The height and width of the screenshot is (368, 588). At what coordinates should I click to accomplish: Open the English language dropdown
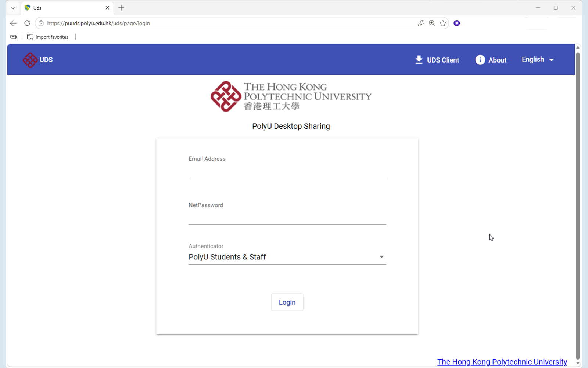tap(538, 60)
